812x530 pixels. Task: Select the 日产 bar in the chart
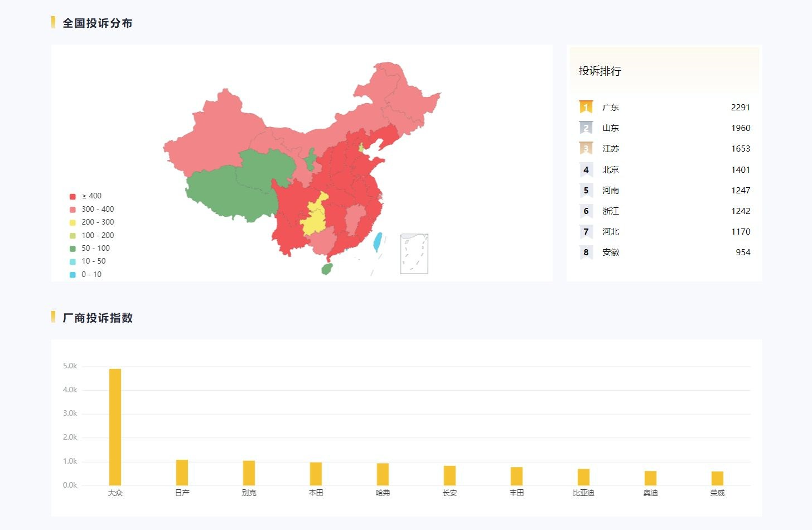click(x=182, y=473)
